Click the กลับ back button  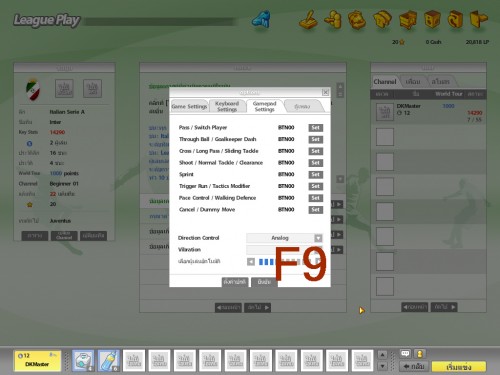pos(414,366)
